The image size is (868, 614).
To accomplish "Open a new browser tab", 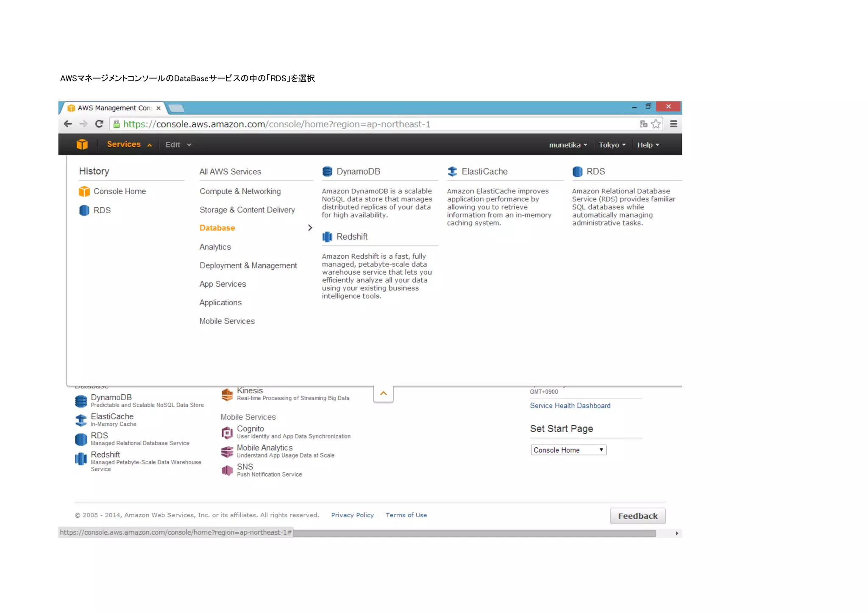I will click(x=176, y=109).
